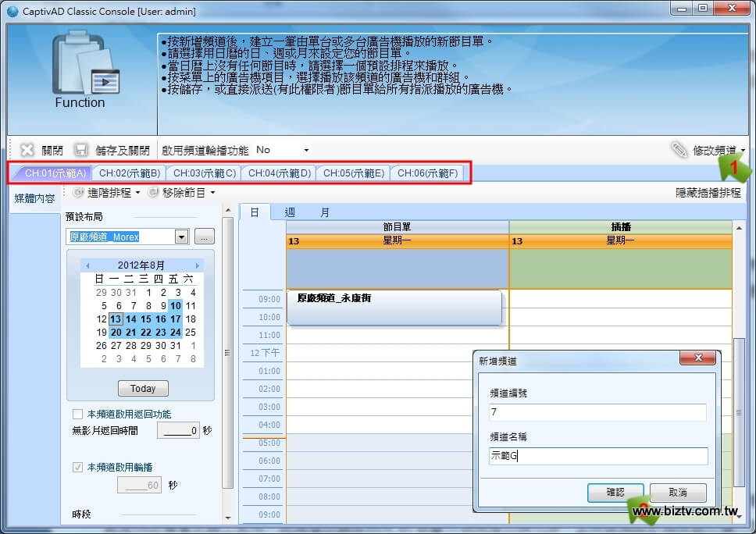Click 隱藏插播排程 link
This screenshot has width=756, height=534.
pyautogui.click(x=708, y=192)
